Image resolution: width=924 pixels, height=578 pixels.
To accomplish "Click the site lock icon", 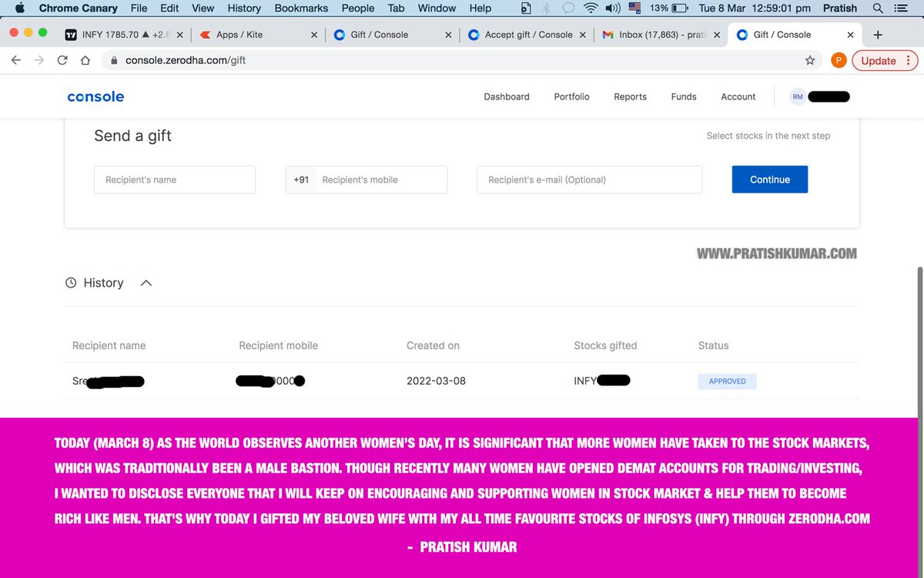I will click(x=113, y=60).
